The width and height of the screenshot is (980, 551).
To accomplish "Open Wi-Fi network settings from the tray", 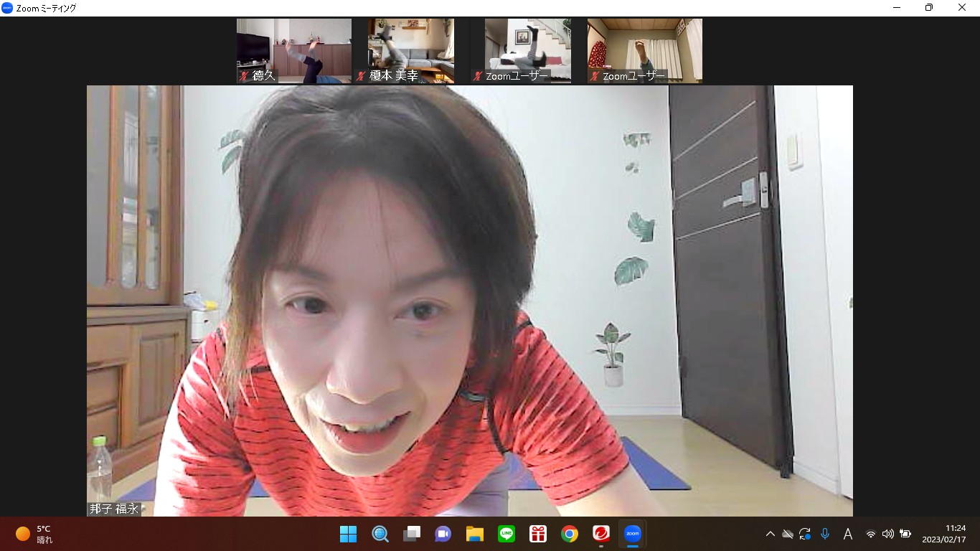I will click(x=871, y=534).
